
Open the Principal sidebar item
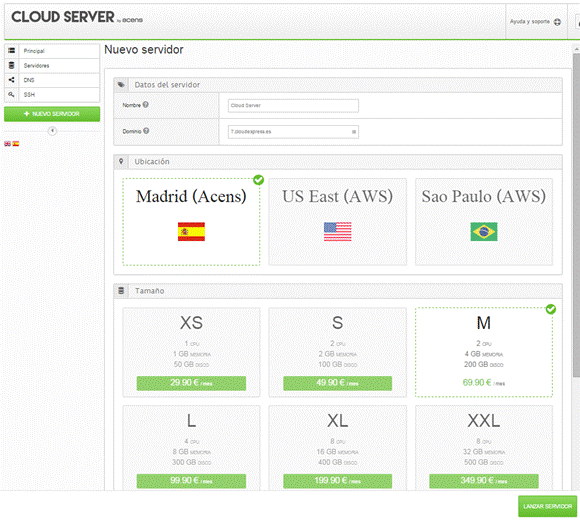pyautogui.click(x=52, y=51)
